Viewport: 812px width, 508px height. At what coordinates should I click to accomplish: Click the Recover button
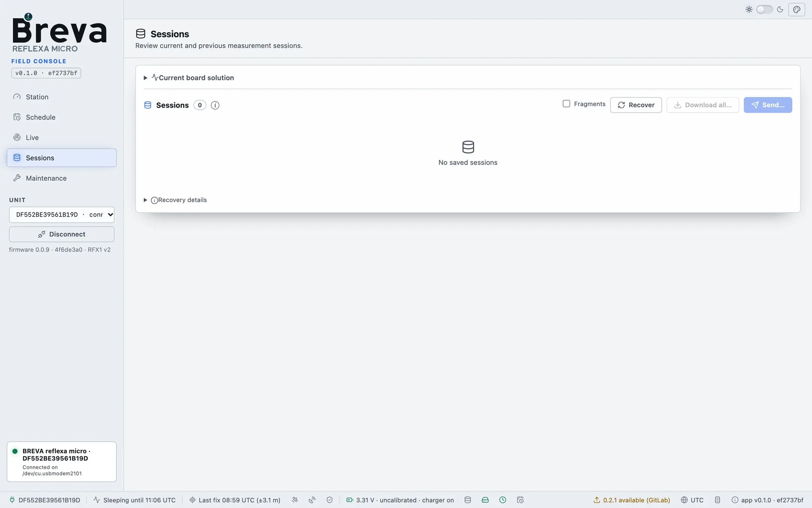tap(636, 105)
